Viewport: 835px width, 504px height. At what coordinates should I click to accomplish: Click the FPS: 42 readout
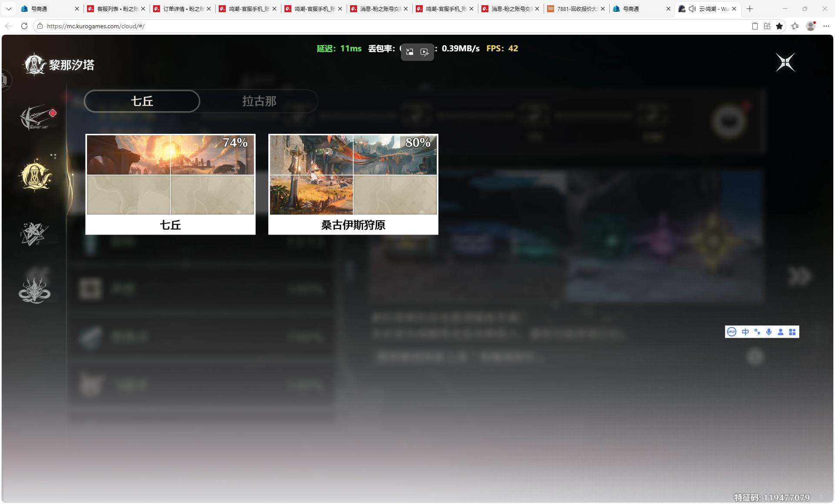click(x=502, y=49)
